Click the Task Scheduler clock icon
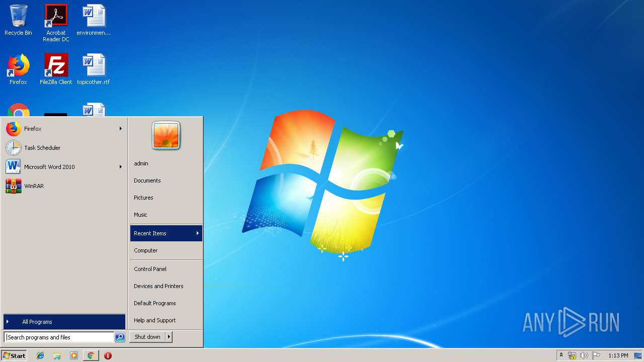Screen dimensions: 644x362 pos(14,148)
